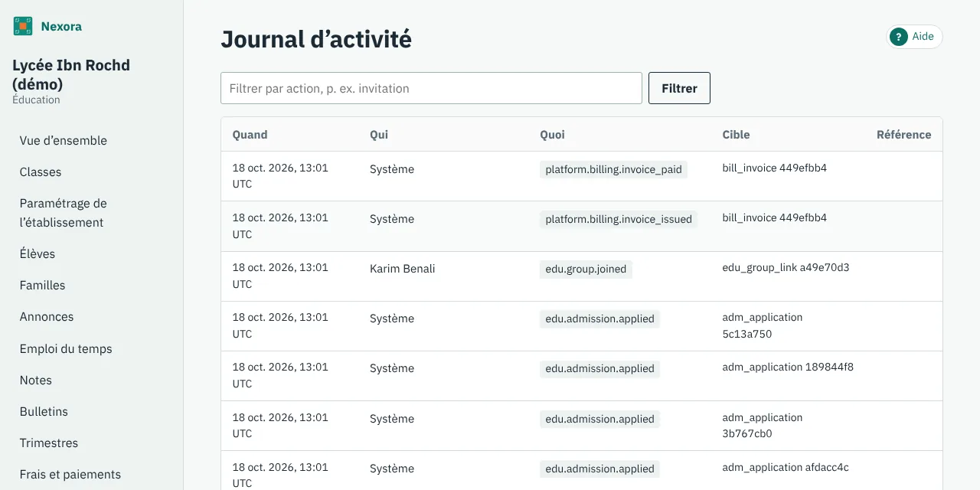This screenshot has width=980, height=490.
Task: Open Bulletins in sidebar
Action: 44,412
